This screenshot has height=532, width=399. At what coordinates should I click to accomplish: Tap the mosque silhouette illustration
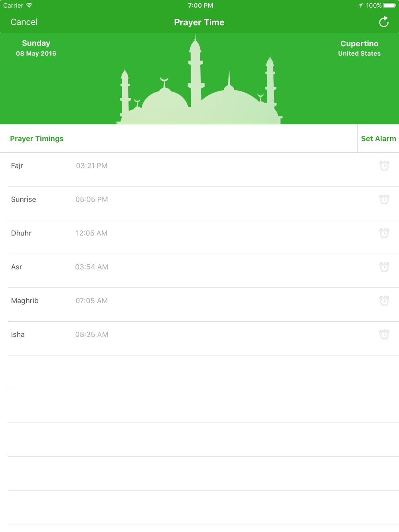(x=199, y=79)
